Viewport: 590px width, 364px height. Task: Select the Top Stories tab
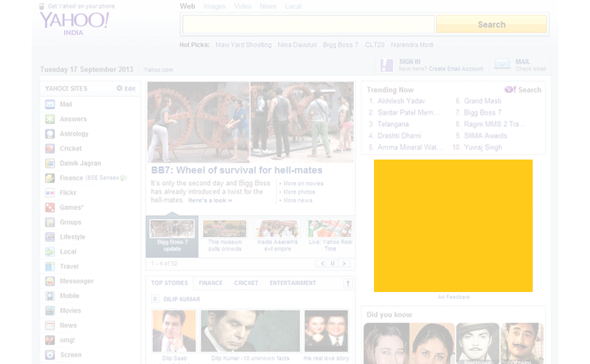[x=170, y=283]
